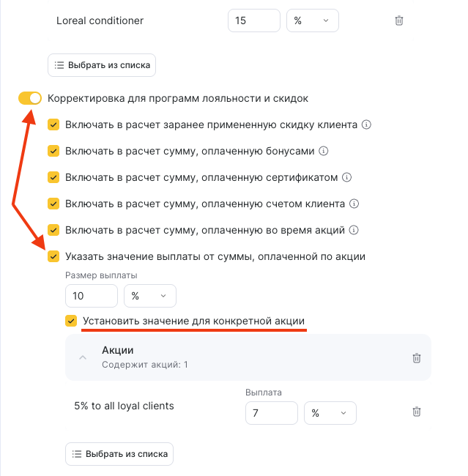Open unit dropdown for 5% loyal clients Выплата

pos(330,413)
